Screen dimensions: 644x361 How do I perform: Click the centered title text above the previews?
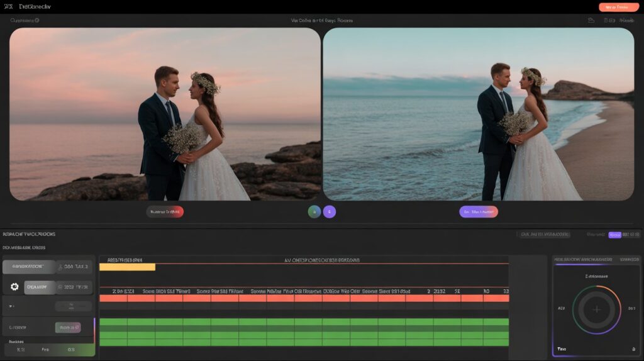pos(321,20)
